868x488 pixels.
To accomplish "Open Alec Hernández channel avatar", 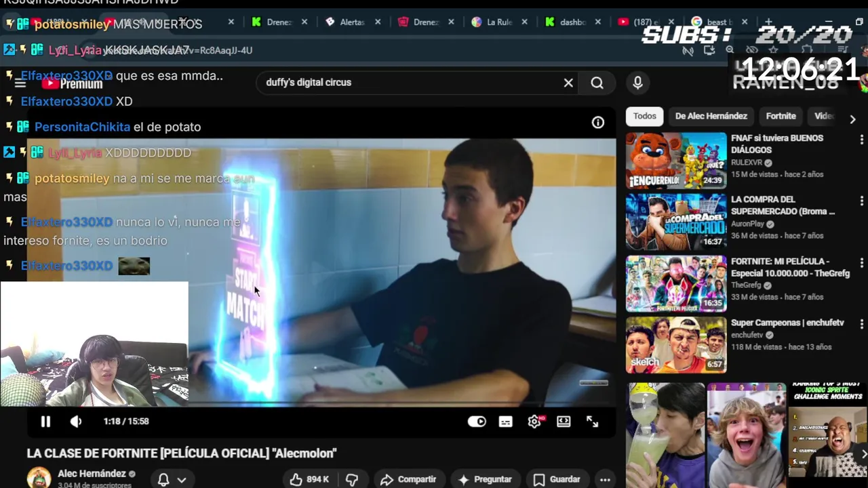I will pyautogui.click(x=39, y=478).
